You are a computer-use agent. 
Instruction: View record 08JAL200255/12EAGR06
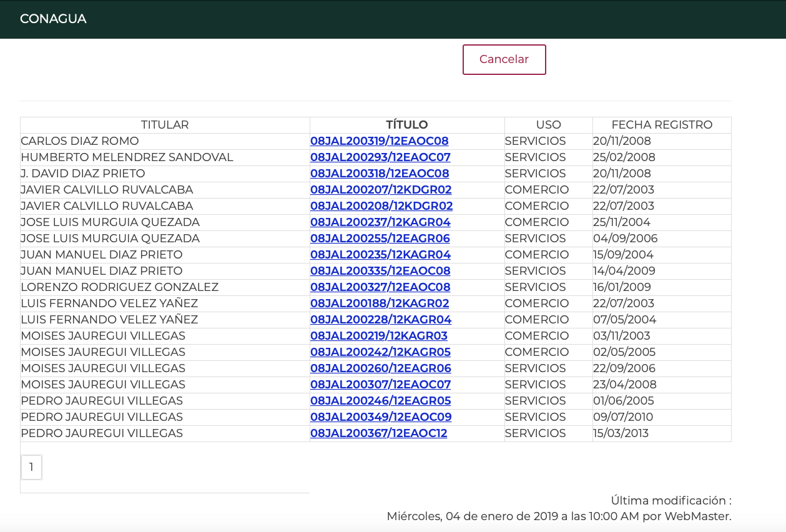380,239
